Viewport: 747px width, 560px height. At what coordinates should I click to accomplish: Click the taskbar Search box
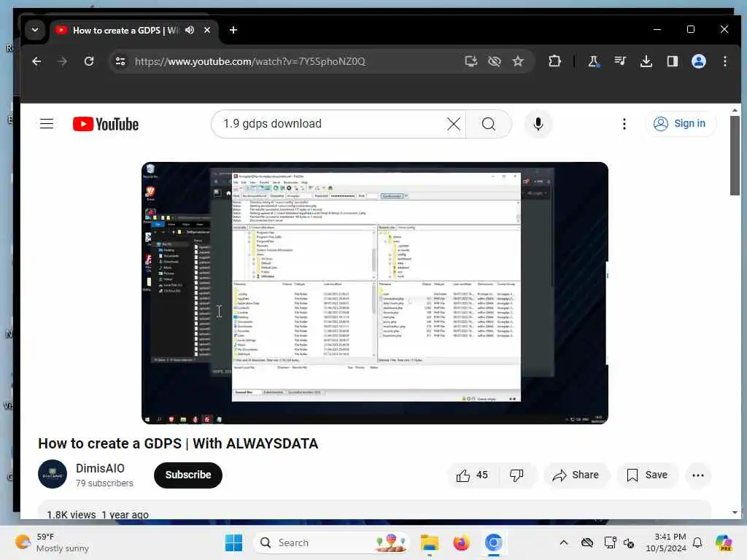coord(332,542)
